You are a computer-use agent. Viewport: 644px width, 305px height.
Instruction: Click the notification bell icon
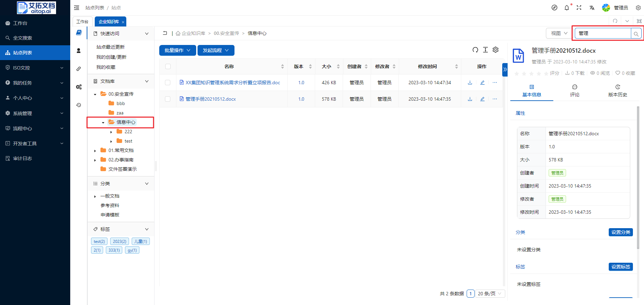pos(567,8)
